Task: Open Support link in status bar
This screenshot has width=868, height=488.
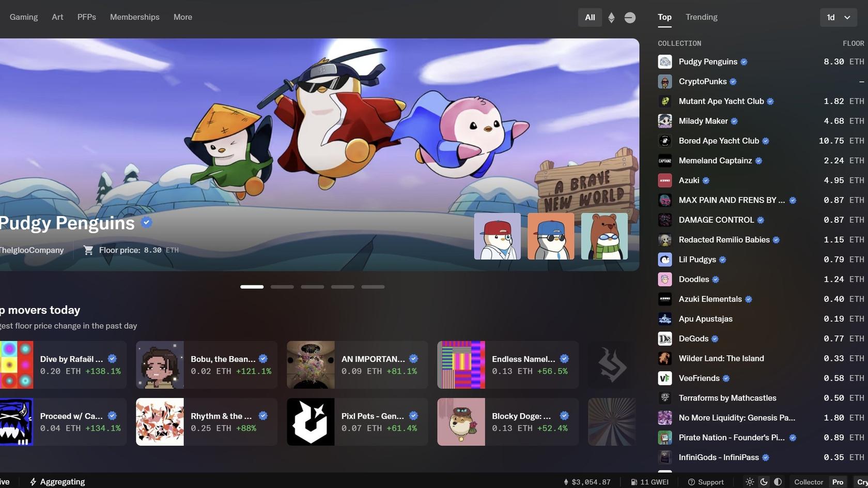Action: click(x=706, y=482)
